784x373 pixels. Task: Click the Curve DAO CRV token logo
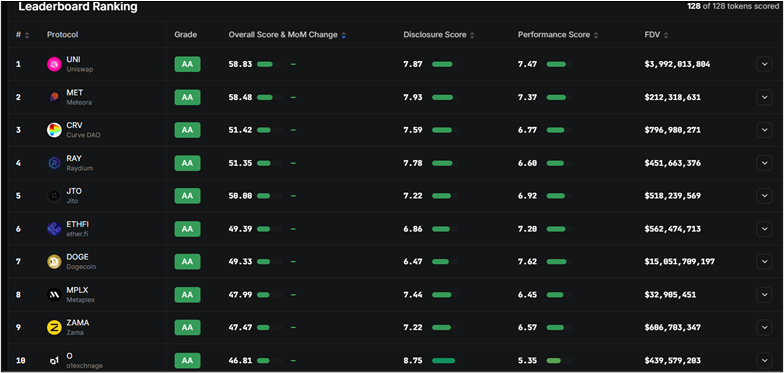54,130
